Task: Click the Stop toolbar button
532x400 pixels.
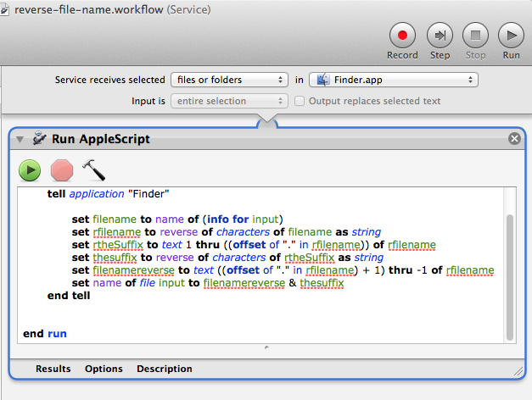Action: click(475, 36)
